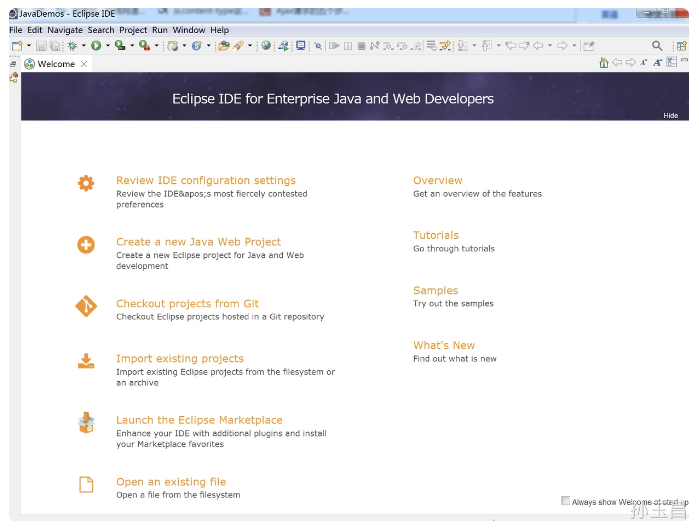Click the Open Type folder icon
Viewport: 699px width, 528px height.
[224, 45]
